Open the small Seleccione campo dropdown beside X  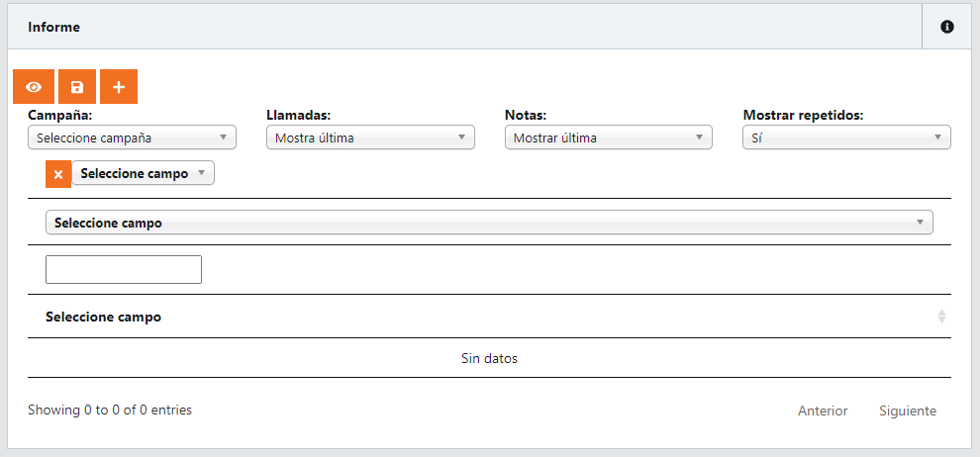click(143, 173)
